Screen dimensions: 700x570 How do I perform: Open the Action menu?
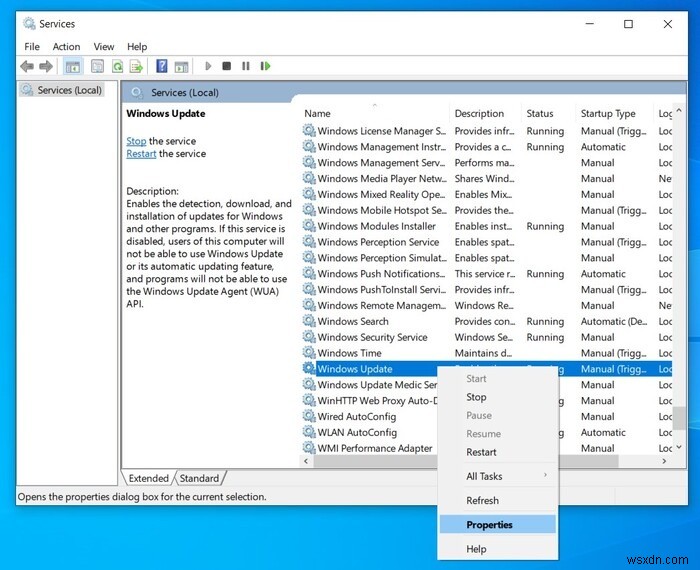[x=66, y=46]
